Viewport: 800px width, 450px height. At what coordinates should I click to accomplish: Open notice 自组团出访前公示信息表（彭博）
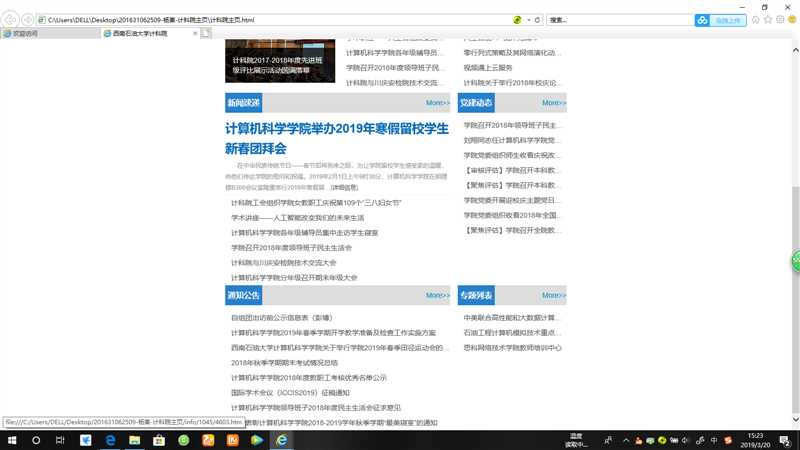[x=282, y=317]
